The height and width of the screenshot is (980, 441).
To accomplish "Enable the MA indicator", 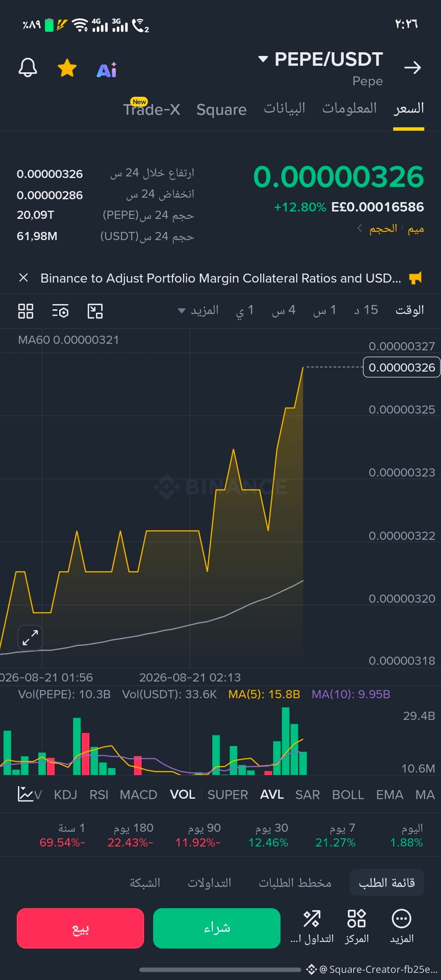I will [425, 795].
